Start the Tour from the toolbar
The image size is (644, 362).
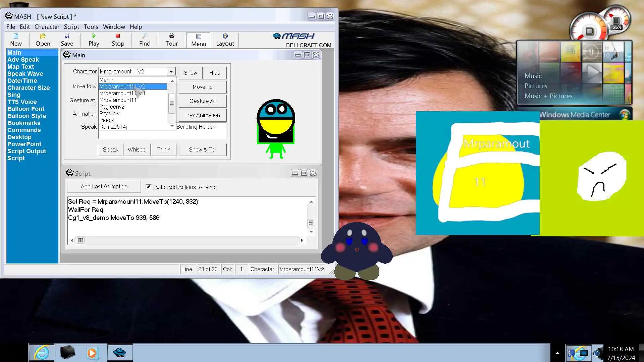(x=171, y=40)
